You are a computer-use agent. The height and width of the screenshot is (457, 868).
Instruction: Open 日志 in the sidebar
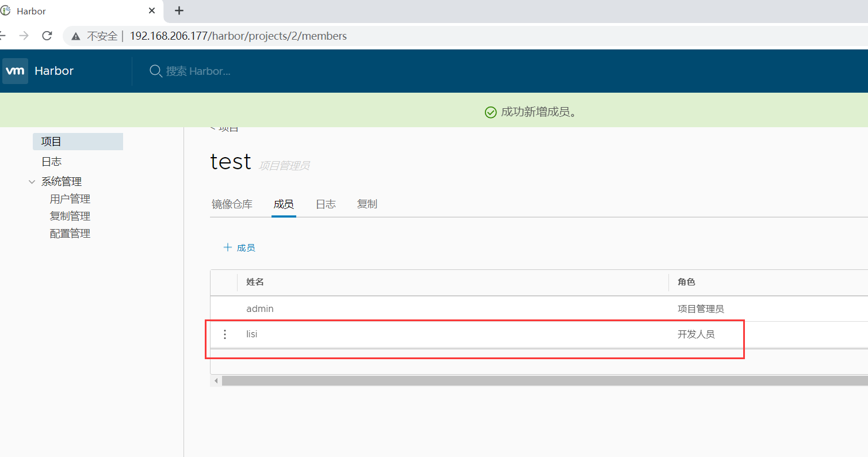pyautogui.click(x=51, y=162)
